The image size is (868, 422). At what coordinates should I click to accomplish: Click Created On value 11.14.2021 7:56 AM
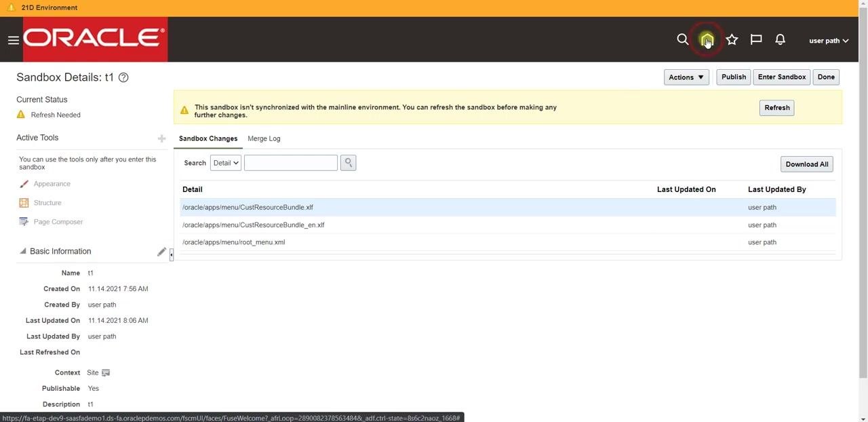[x=118, y=289]
